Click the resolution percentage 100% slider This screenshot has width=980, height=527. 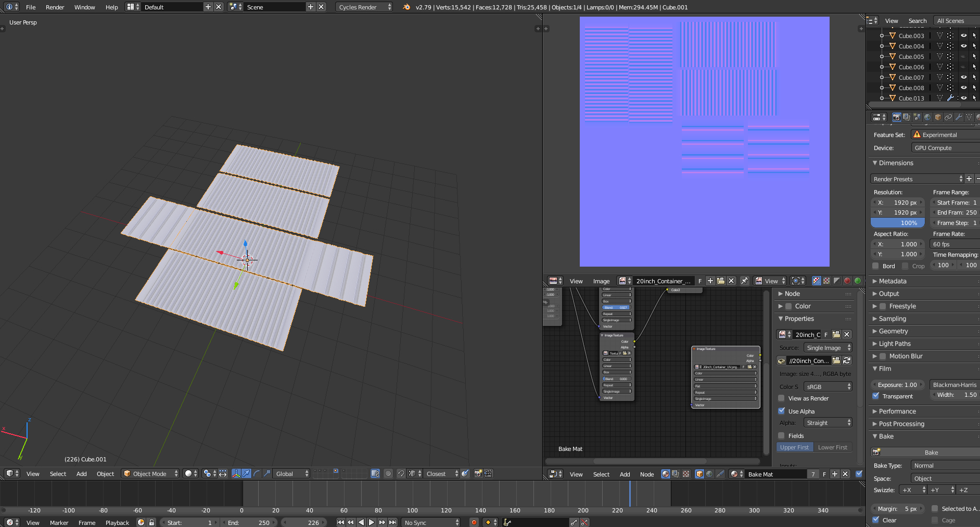click(x=898, y=223)
